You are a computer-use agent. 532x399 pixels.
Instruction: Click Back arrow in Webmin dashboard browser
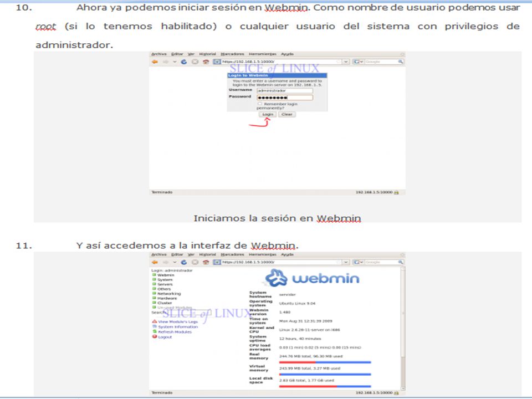155,262
